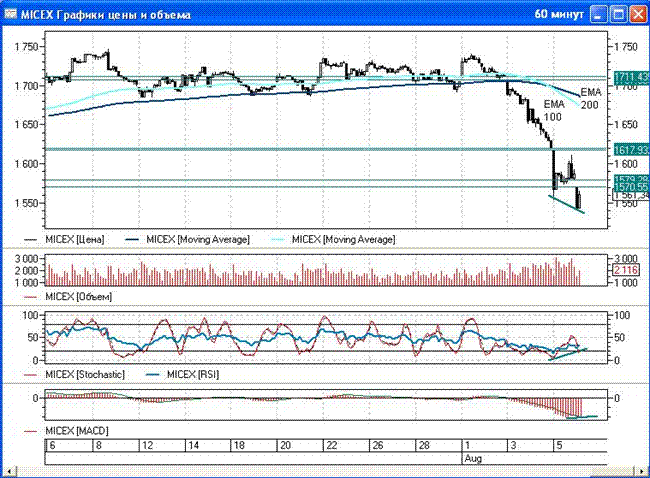Maximize the MICEX chart window
Image resolution: width=650 pixels, height=478 pixels.
618,15
